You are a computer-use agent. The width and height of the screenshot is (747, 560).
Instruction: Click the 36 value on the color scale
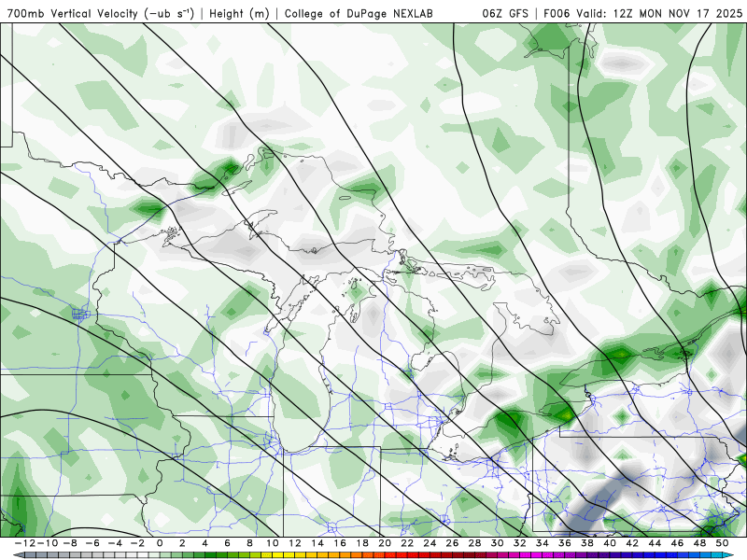(x=565, y=543)
